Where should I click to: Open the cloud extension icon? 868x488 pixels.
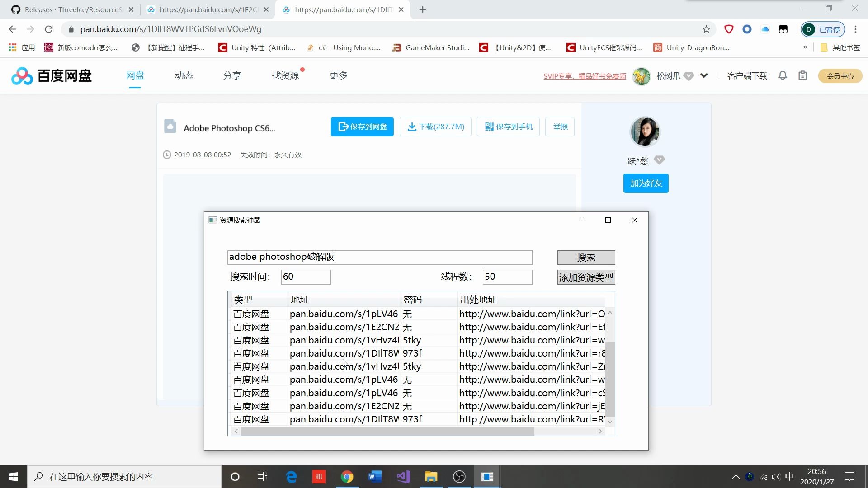point(765,29)
